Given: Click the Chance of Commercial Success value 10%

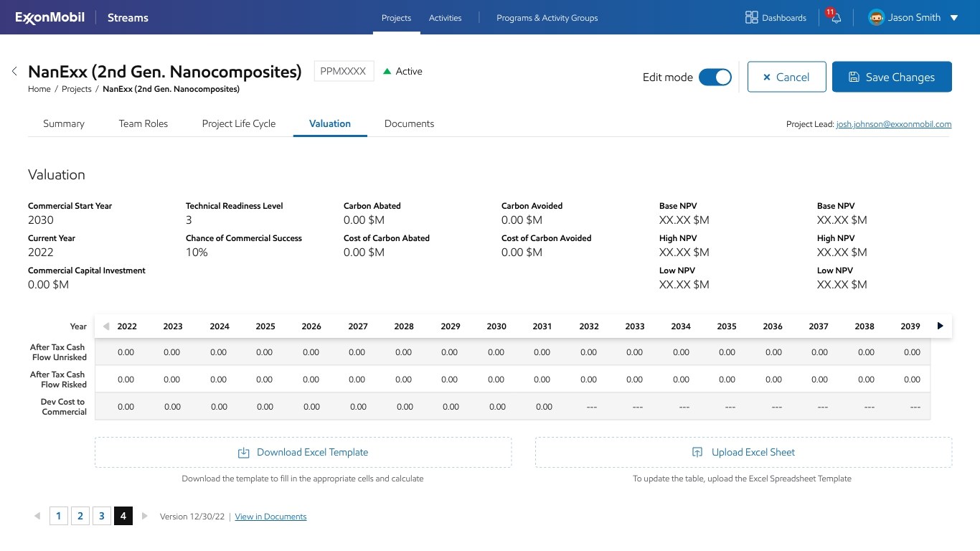Looking at the screenshot, I should click(197, 252).
